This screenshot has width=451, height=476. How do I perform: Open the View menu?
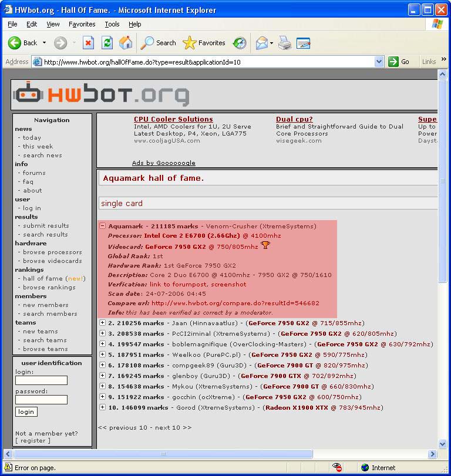[53, 24]
